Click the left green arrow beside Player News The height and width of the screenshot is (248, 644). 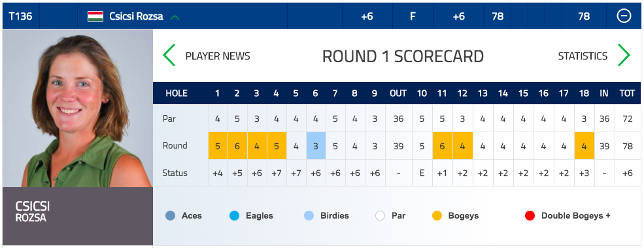(169, 55)
